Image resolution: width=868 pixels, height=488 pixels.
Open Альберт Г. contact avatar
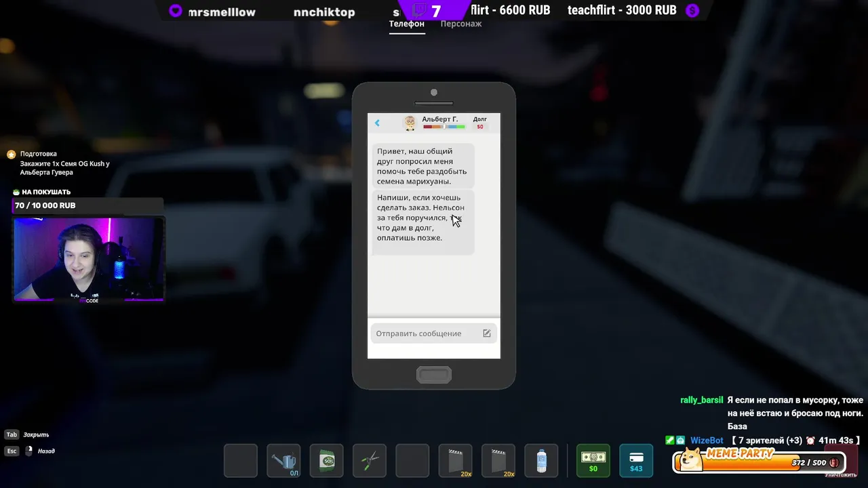pos(410,123)
